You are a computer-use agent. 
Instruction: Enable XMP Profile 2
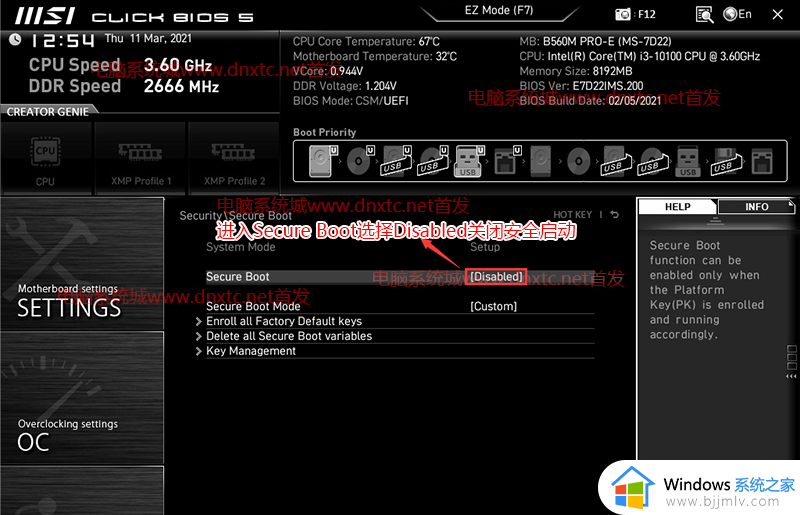pos(234,159)
